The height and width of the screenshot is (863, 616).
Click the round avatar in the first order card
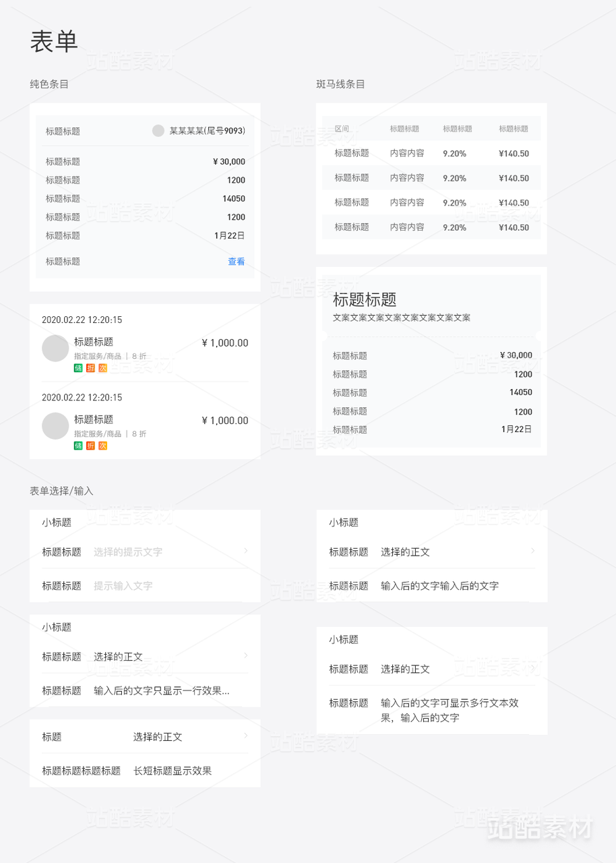(55, 349)
